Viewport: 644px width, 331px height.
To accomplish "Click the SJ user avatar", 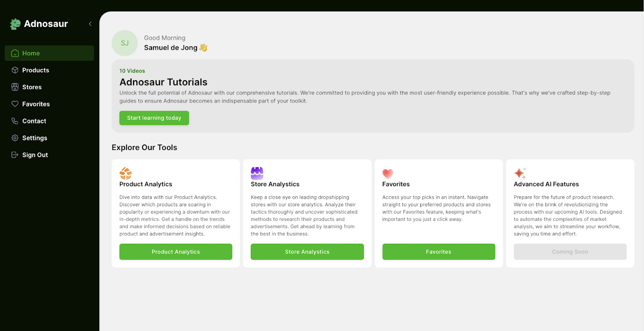I will [125, 43].
